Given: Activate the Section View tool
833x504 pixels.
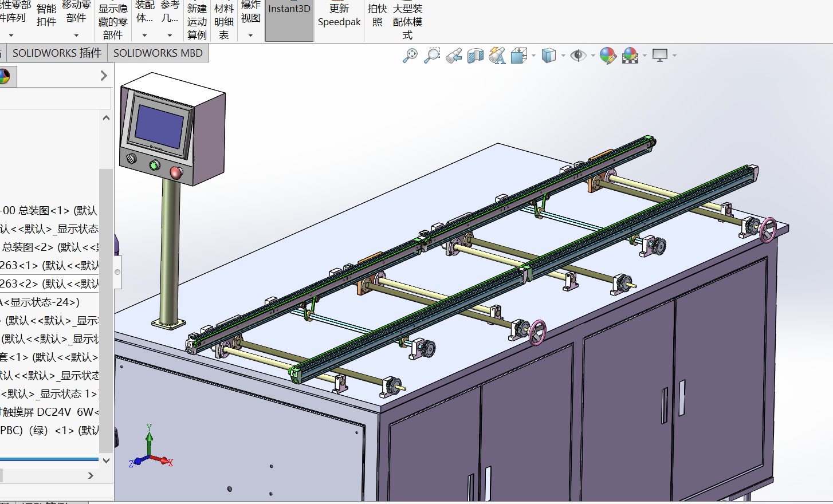Looking at the screenshot, I should tap(476, 56).
